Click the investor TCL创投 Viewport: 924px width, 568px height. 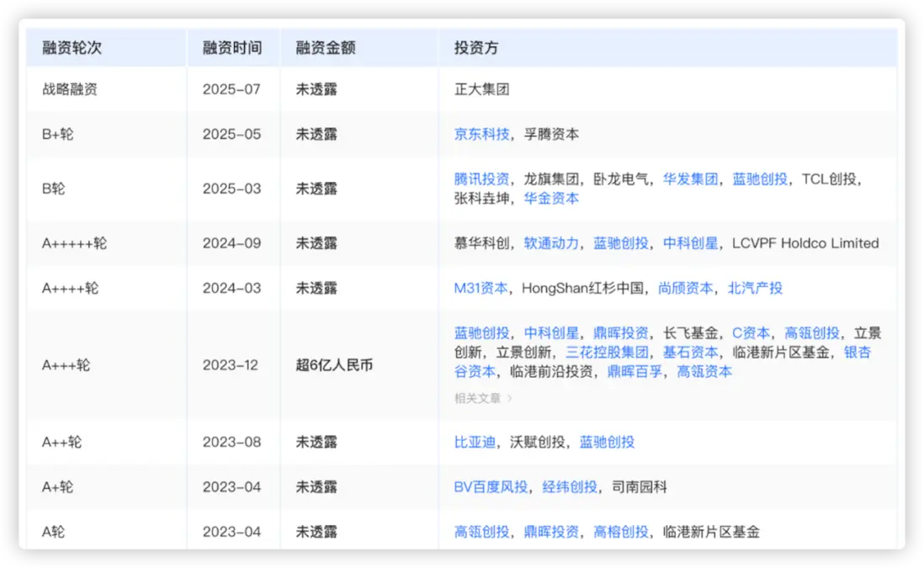(829, 179)
